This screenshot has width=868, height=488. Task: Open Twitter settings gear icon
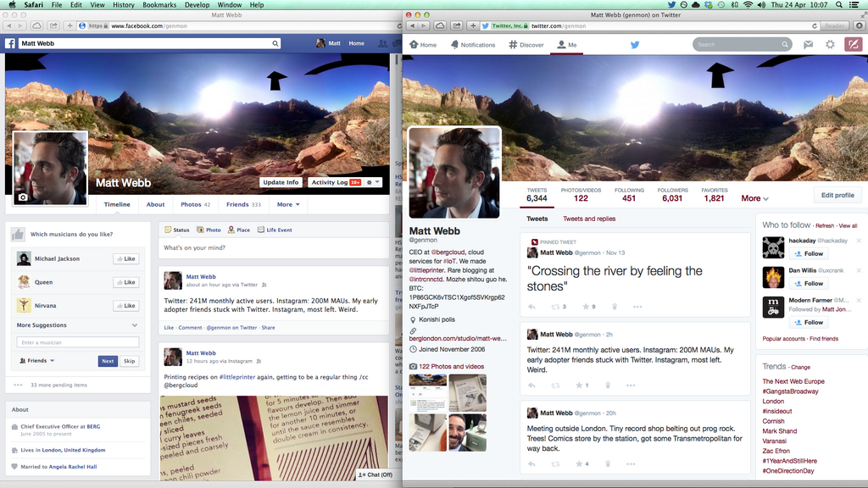[x=830, y=44]
